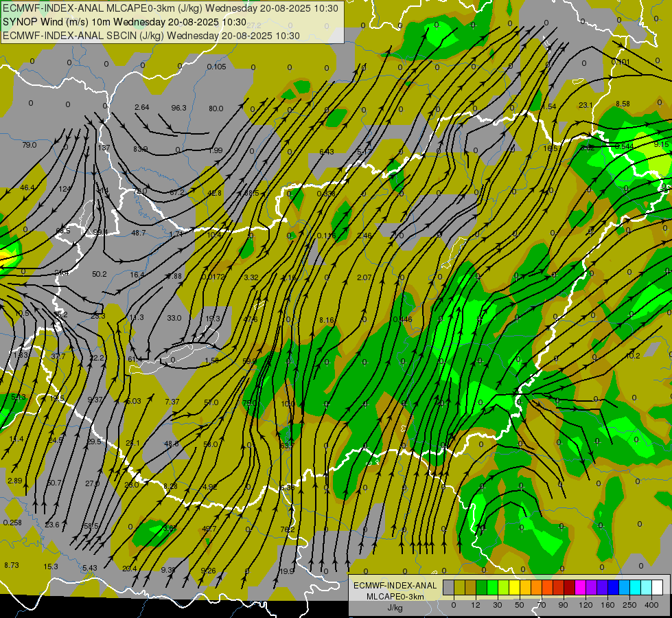Select the legend tick label 70
This screenshot has height=618, width=672.
[542, 605]
